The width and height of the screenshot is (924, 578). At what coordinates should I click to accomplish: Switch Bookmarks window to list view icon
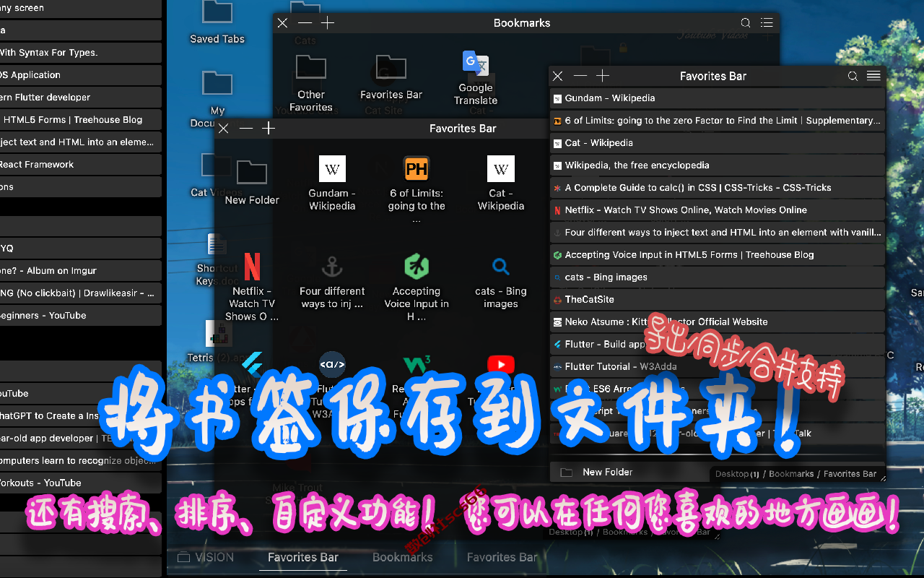point(767,23)
